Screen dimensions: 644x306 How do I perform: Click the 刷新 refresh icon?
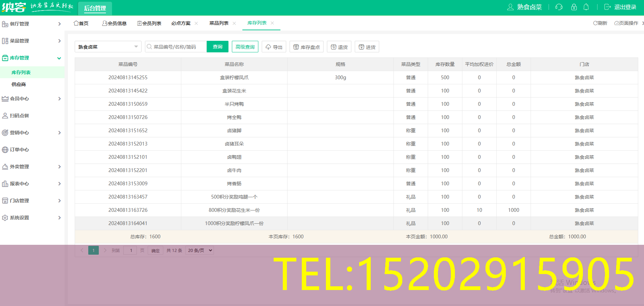point(600,23)
